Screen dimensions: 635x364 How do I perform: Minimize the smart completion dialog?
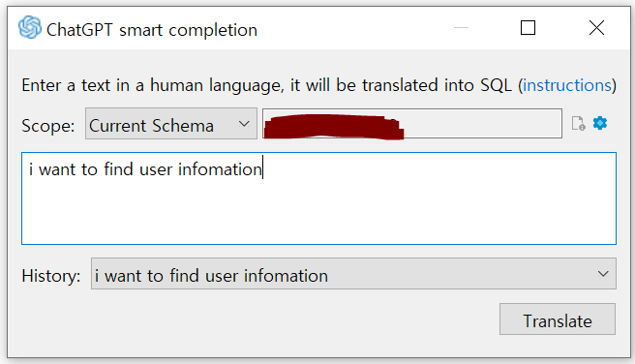[x=461, y=27]
